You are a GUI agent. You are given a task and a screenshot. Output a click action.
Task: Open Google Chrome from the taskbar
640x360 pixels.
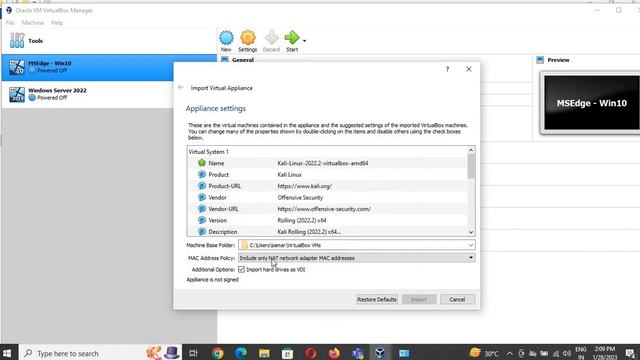point(218,353)
